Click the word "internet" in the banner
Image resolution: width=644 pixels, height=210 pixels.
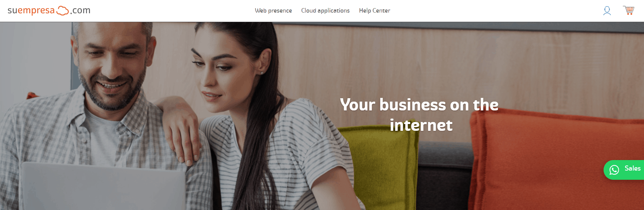coord(421,125)
